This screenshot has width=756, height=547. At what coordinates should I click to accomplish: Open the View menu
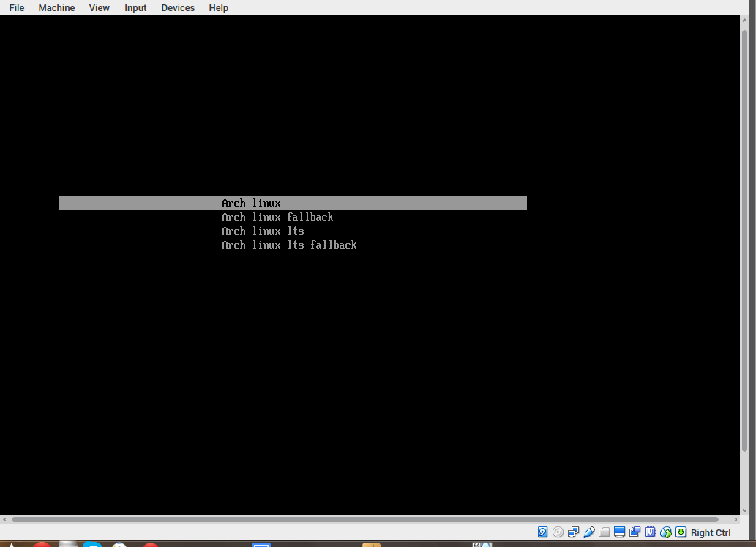pos(100,8)
